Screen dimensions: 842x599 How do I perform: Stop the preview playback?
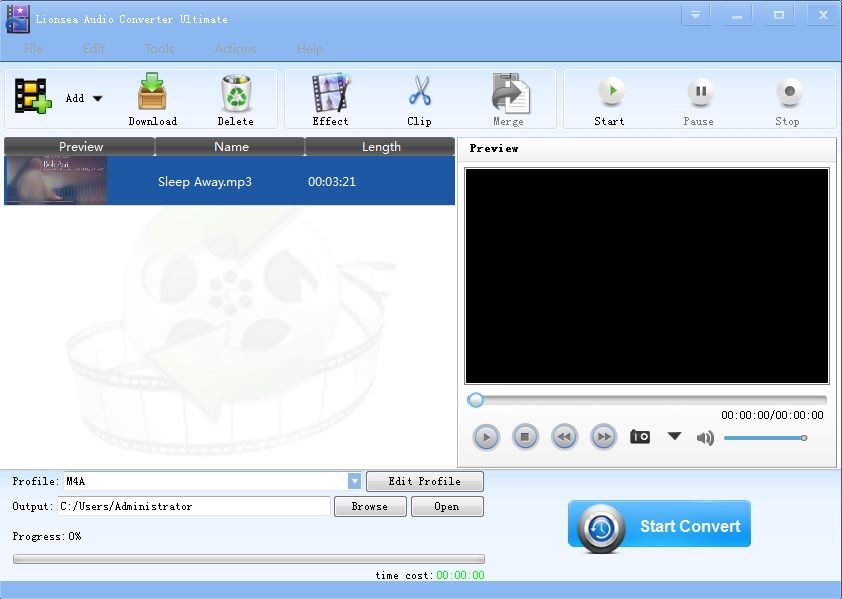point(525,437)
